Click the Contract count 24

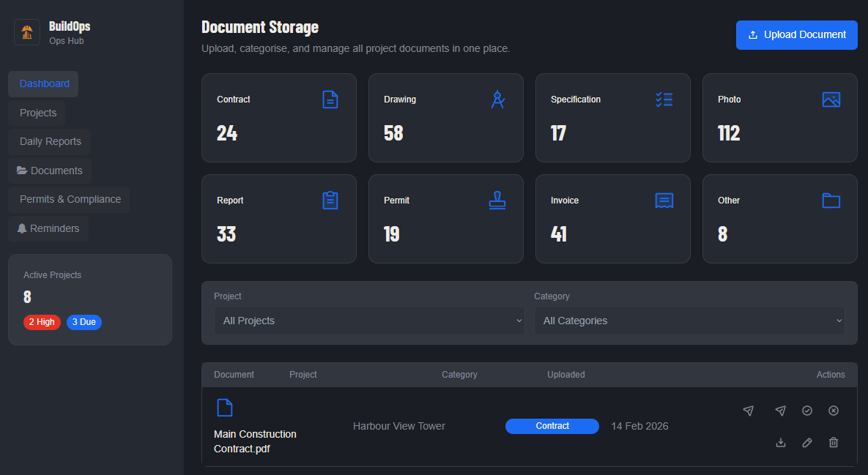(227, 133)
